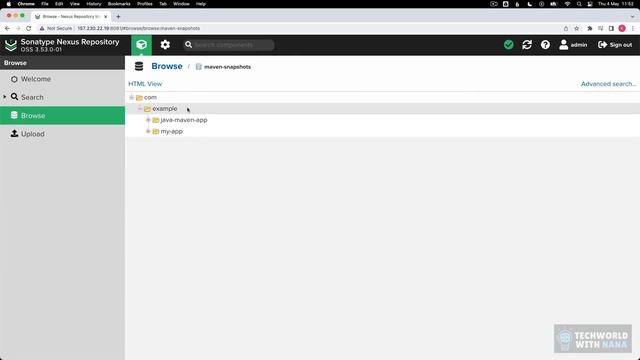The height and width of the screenshot is (360, 640).
Task: Select Upload in the sidebar
Action: (62, 134)
